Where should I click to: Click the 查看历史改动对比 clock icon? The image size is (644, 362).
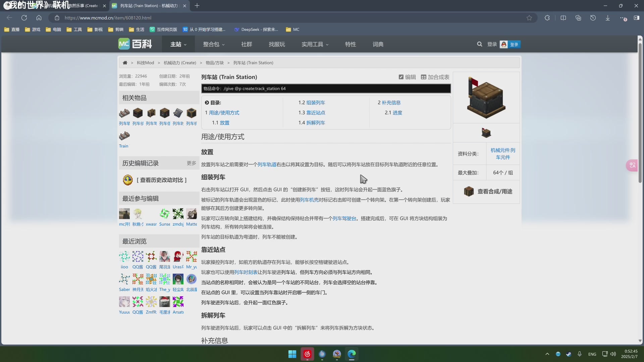127,180
